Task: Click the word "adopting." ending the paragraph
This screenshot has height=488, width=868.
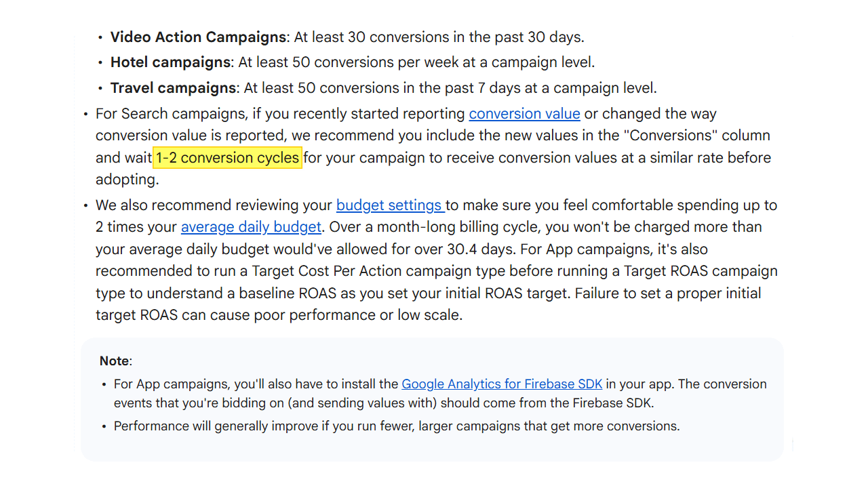Action: pos(127,180)
